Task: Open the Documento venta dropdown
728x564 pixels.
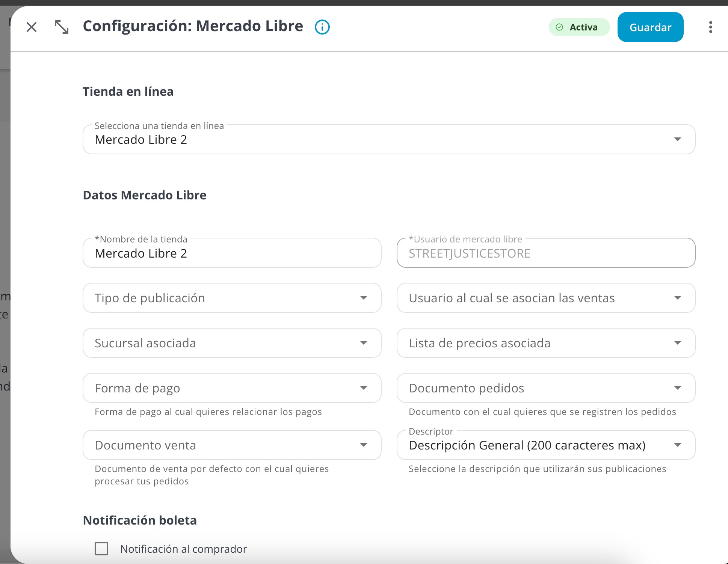Action: pos(232,445)
